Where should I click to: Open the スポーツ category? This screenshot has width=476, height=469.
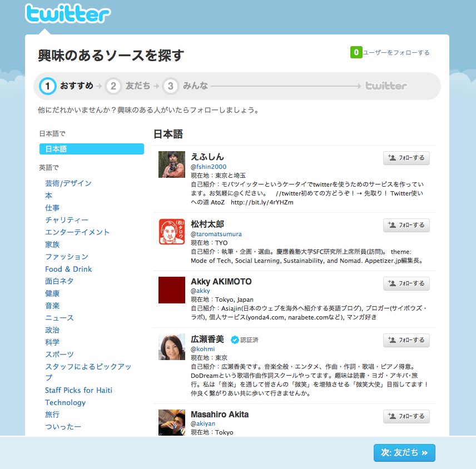59,355
